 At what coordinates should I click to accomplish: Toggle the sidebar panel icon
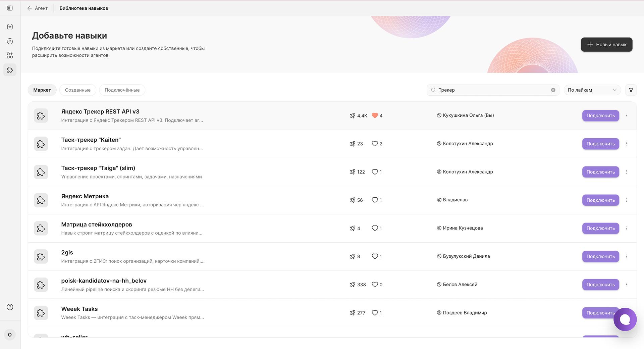(10, 8)
